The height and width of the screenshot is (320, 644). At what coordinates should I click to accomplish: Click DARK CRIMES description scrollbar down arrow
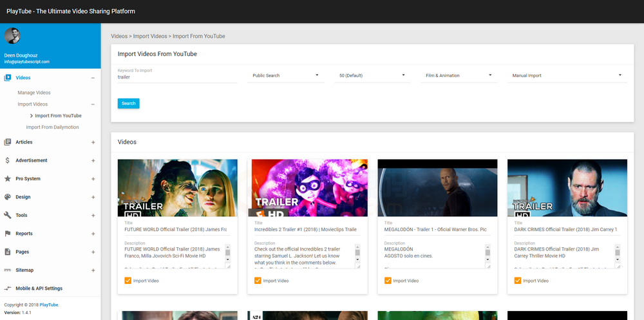(618, 259)
